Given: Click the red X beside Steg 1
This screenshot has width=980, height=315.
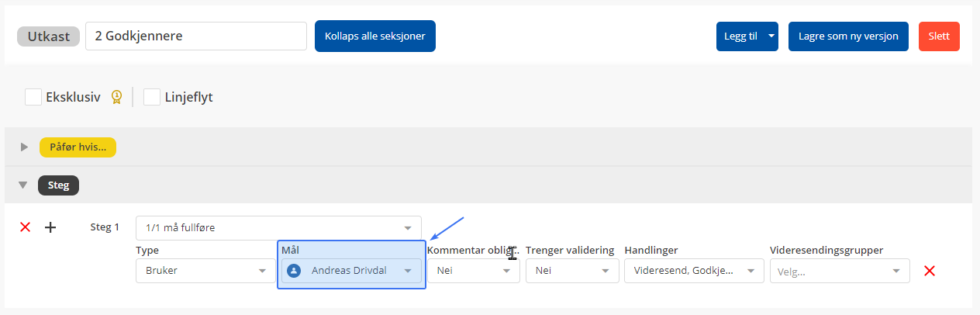Looking at the screenshot, I should [25, 227].
